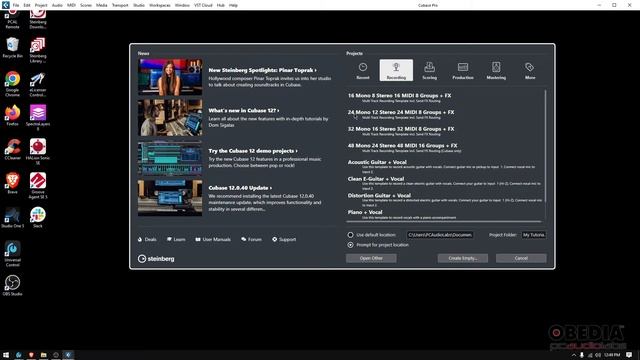This screenshot has height=360, width=640.
Task: Open the Learn link in Hub
Action: [x=176, y=239]
